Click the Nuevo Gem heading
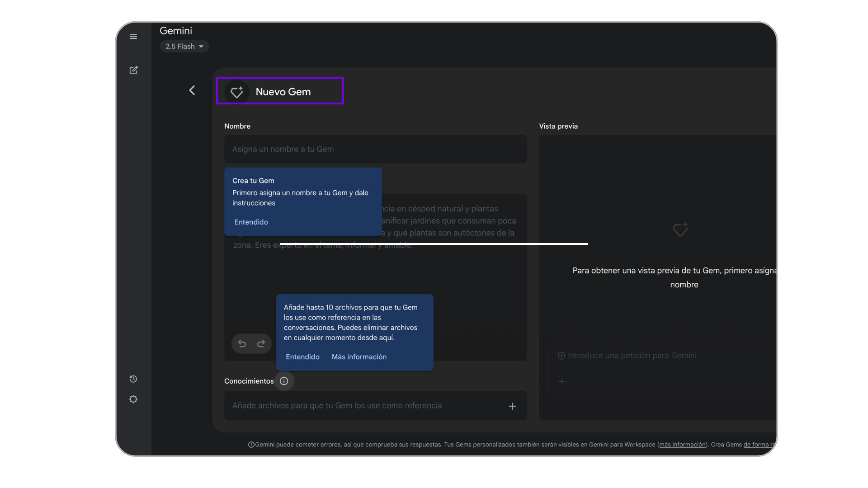 point(283,92)
